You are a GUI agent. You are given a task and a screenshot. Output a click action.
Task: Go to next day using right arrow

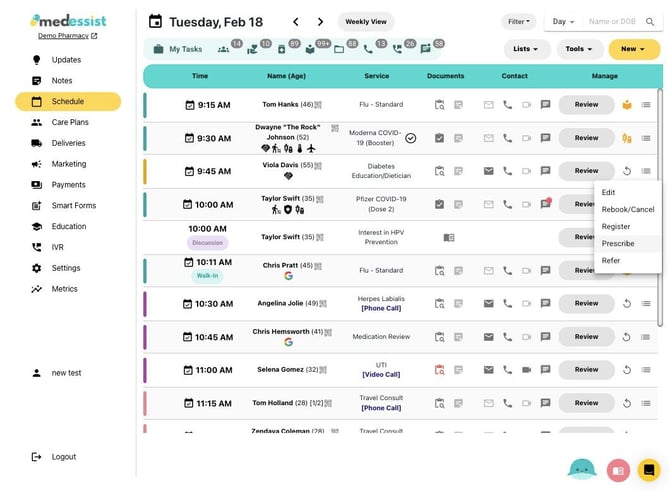tap(320, 22)
